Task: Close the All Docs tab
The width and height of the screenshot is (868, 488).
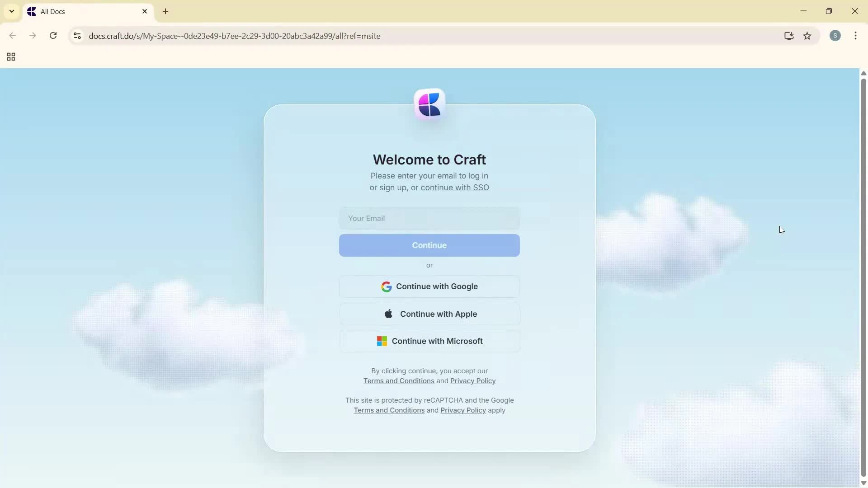Action: 145,12
